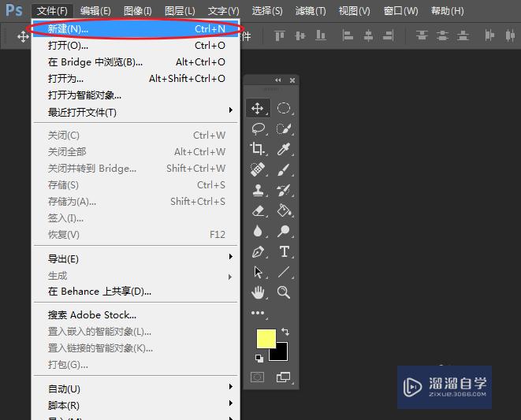Choose 打开为智能对象... entry

tap(136, 95)
